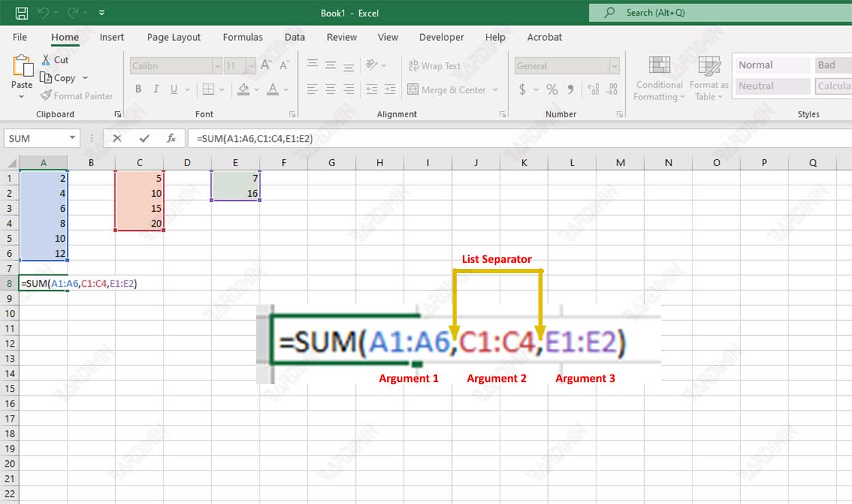Apply Percent Style number format

[x=551, y=89]
